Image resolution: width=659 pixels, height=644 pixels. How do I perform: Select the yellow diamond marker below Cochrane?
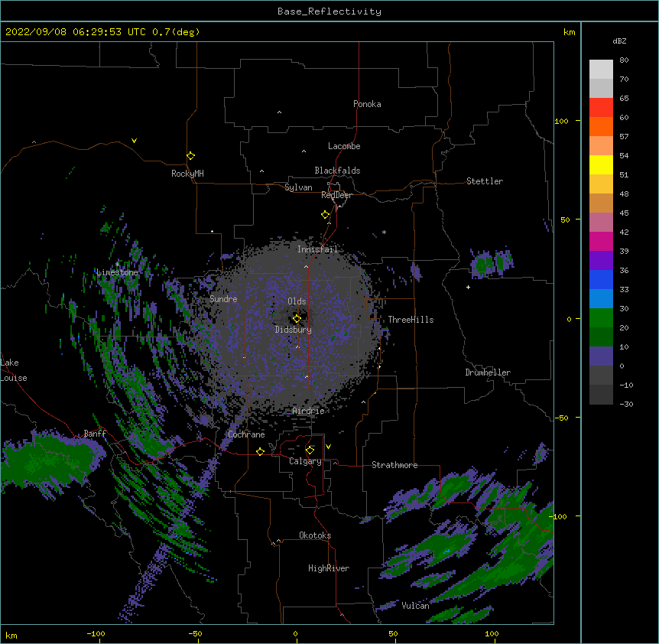tap(260, 451)
